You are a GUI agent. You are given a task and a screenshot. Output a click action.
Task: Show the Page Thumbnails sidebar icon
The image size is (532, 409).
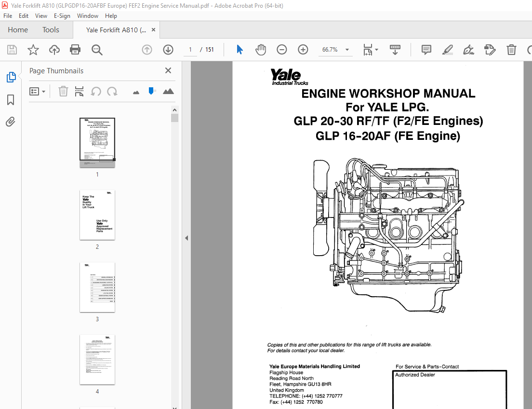point(11,77)
